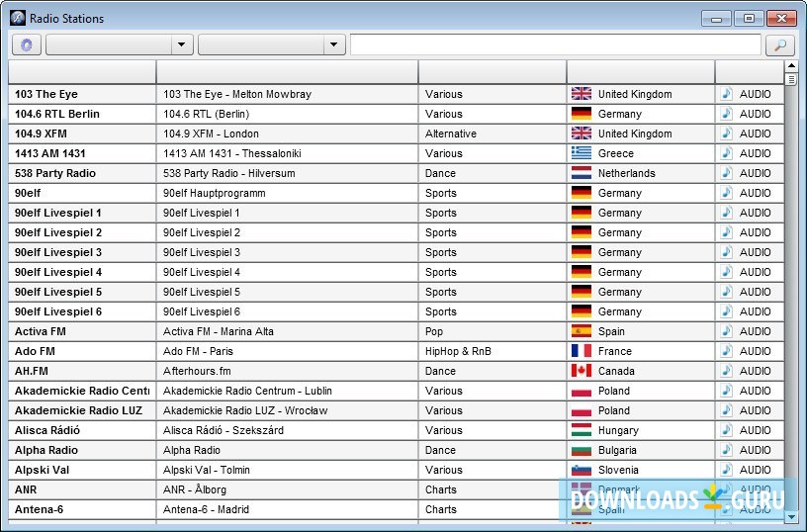Click the first column header of the table

point(82,72)
